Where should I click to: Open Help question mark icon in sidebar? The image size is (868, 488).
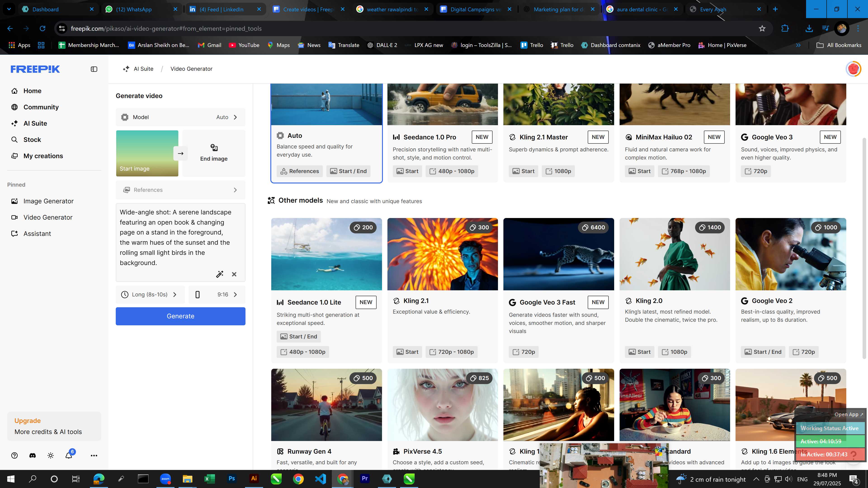14,455
